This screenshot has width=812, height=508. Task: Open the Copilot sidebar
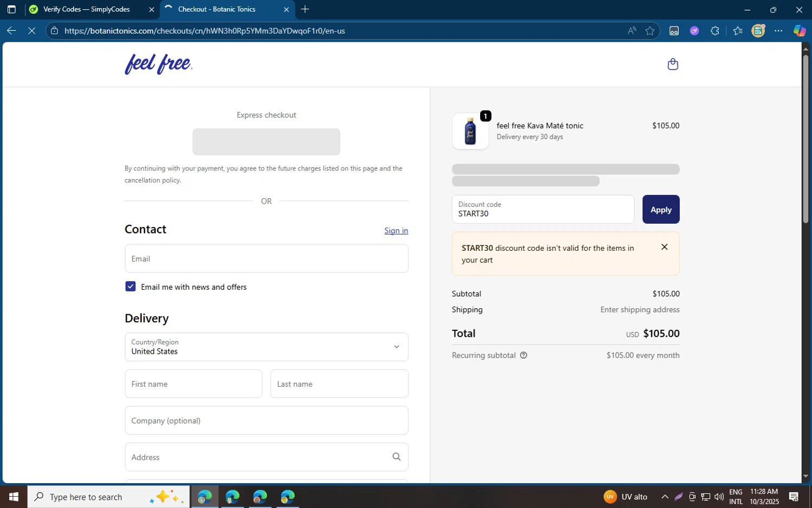800,31
